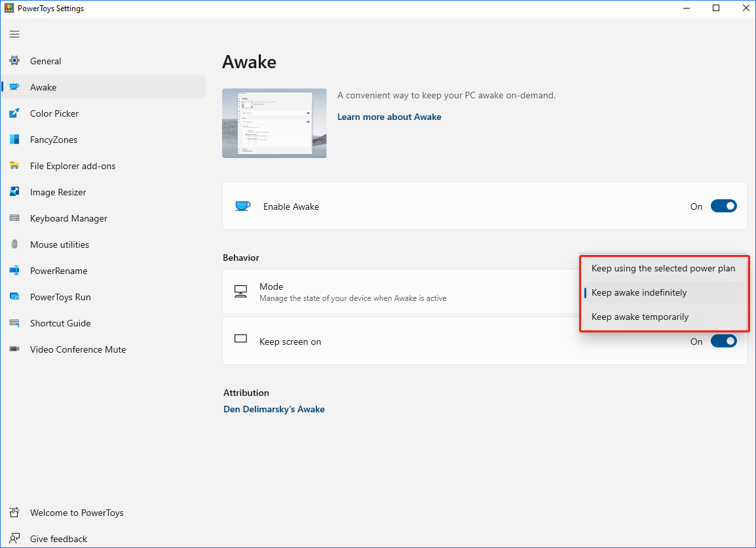Click the Awake coffee cup sidebar icon
This screenshot has height=548, width=756.
[x=14, y=87]
